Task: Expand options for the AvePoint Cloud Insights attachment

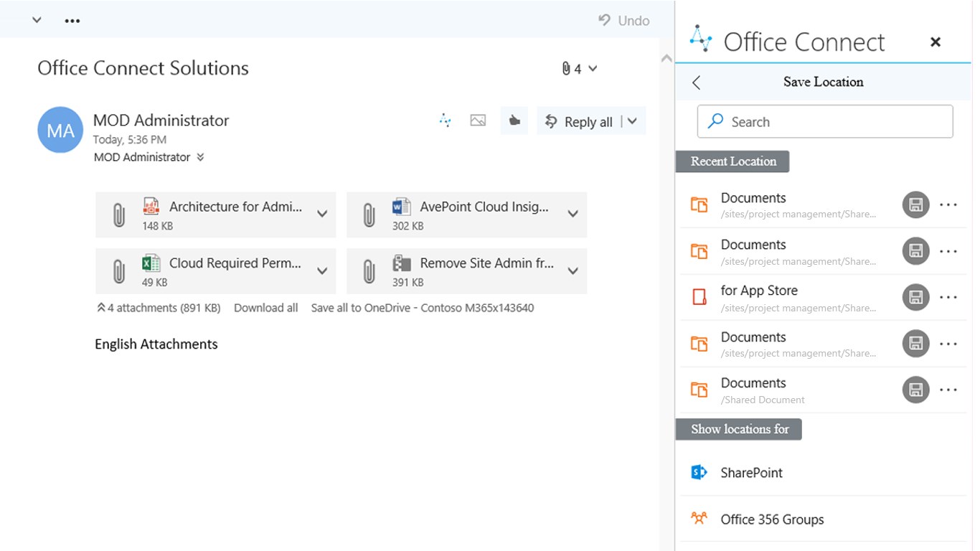Action: [x=573, y=214]
